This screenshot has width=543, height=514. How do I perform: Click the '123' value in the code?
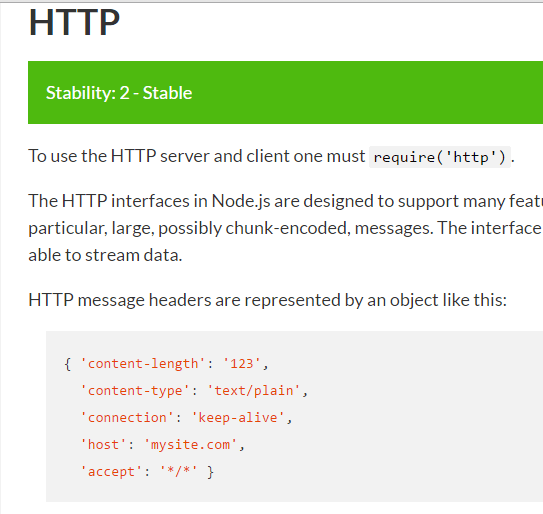pyautogui.click(x=242, y=364)
